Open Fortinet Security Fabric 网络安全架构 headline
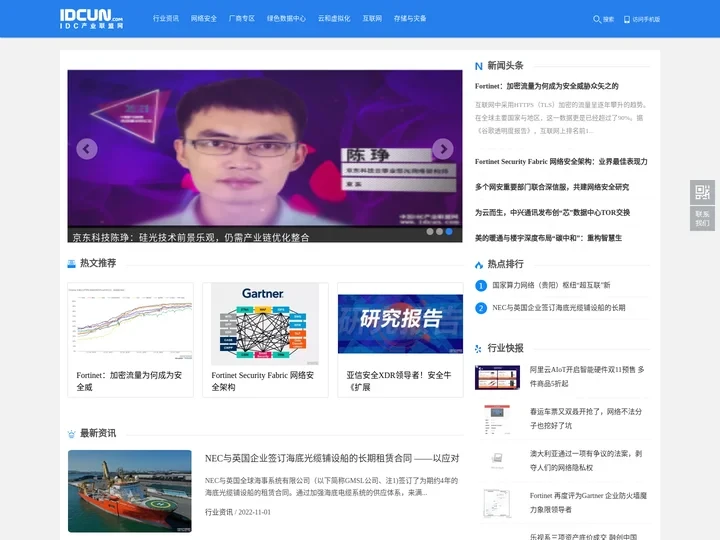Viewport: 720px width, 540px height. [x=561, y=162]
